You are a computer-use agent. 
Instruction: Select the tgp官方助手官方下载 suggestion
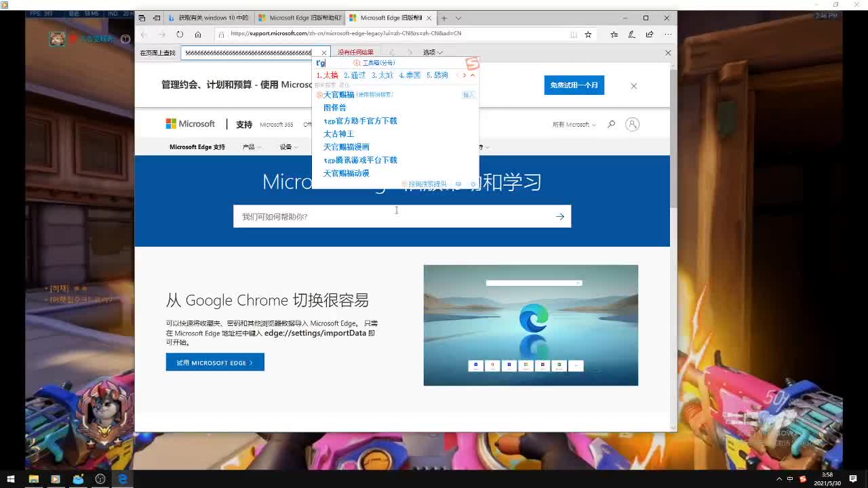pyautogui.click(x=360, y=121)
